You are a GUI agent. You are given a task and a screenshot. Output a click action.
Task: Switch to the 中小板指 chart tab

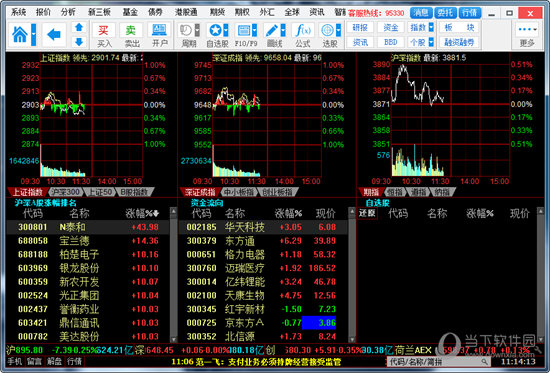(x=239, y=192)
